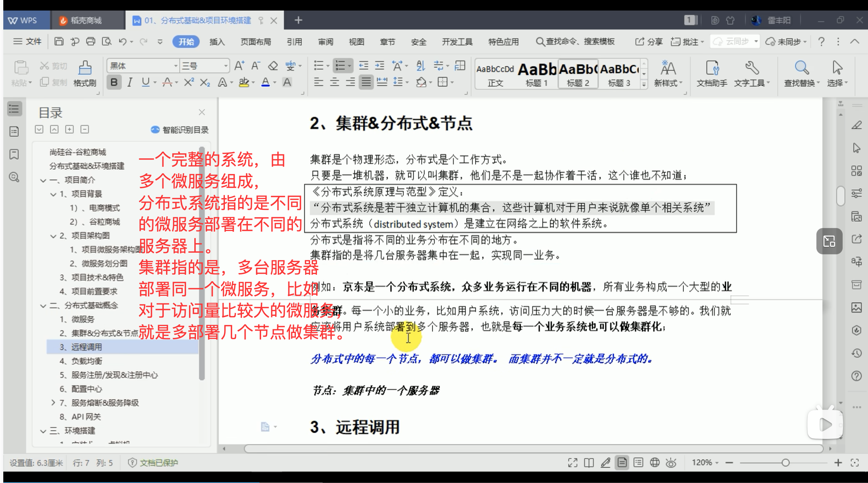Click the print preview icon

107,41
